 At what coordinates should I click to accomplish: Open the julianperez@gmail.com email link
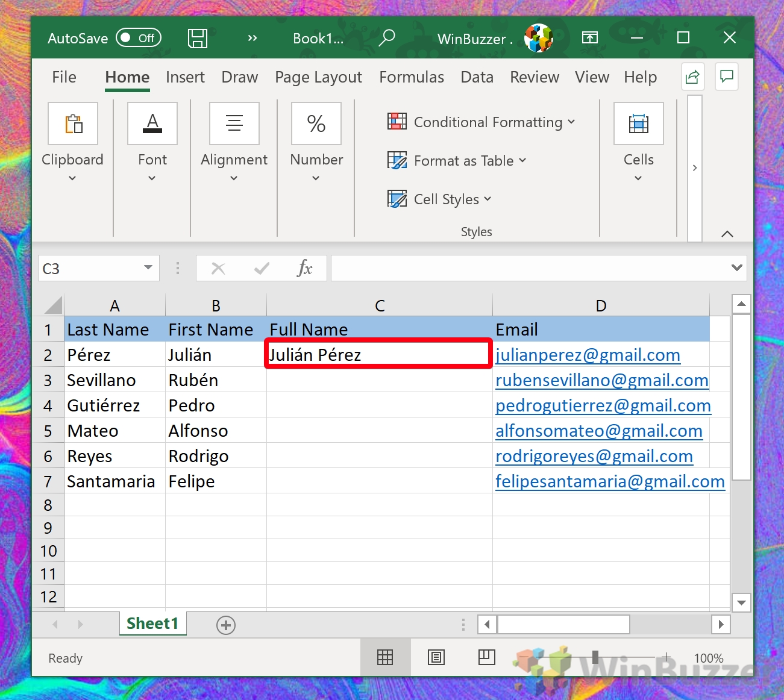pyautogui.click(x=588, y=355)
